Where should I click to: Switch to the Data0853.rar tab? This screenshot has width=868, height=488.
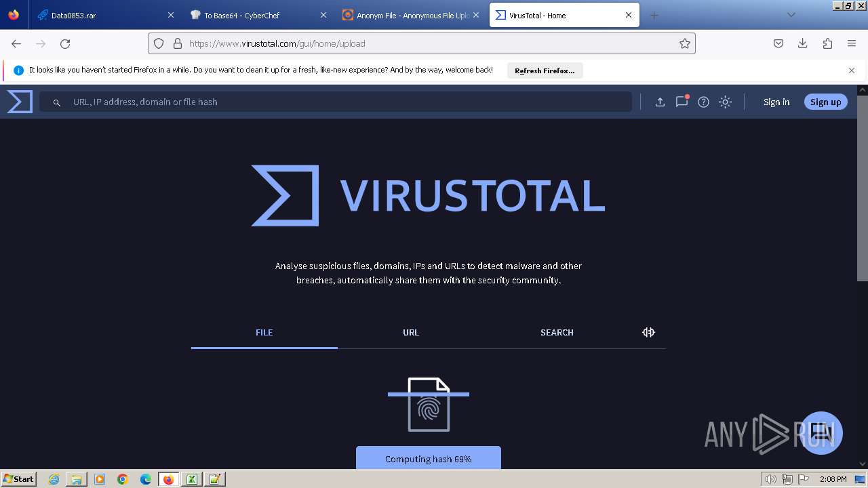(x=105, y=15)
